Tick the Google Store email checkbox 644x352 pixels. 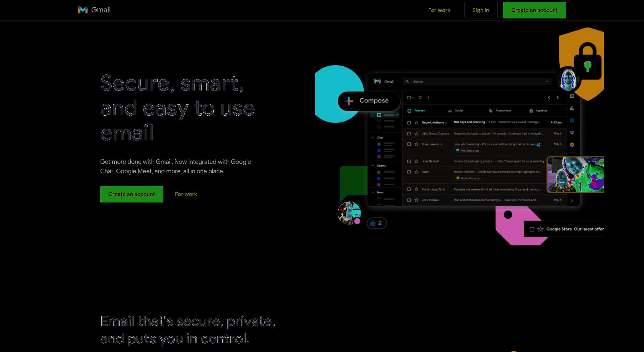click(532, 229)
